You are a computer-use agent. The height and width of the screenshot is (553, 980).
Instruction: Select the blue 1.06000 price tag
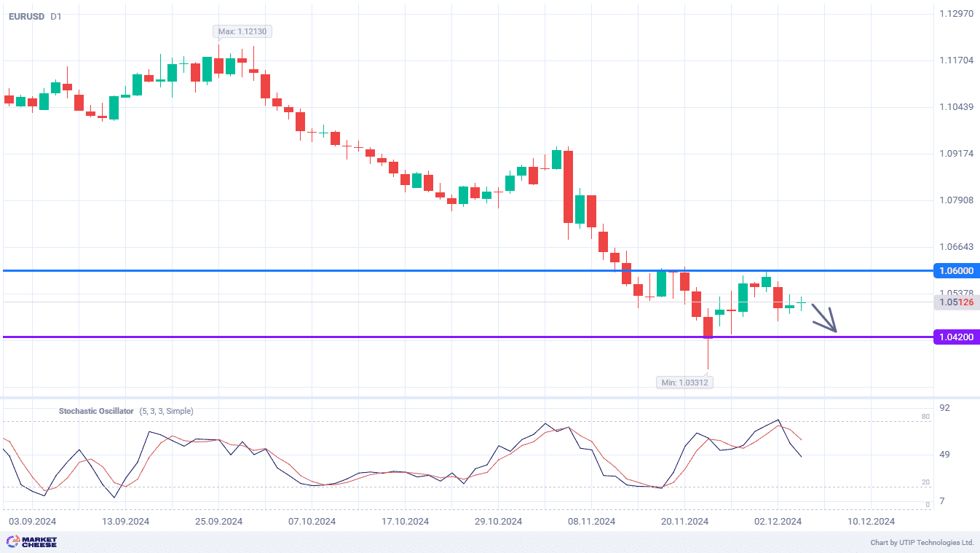[955, 271]
